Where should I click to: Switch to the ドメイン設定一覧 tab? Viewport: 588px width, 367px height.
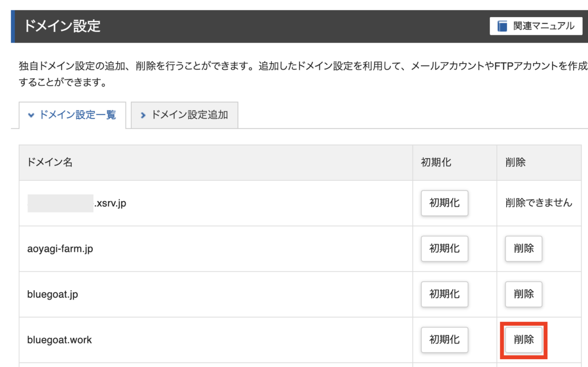(73, 115)
